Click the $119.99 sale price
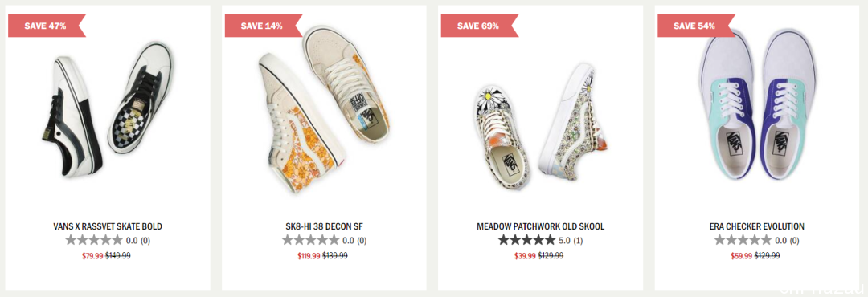Viewport: 868px width, 297px height. 309,255
